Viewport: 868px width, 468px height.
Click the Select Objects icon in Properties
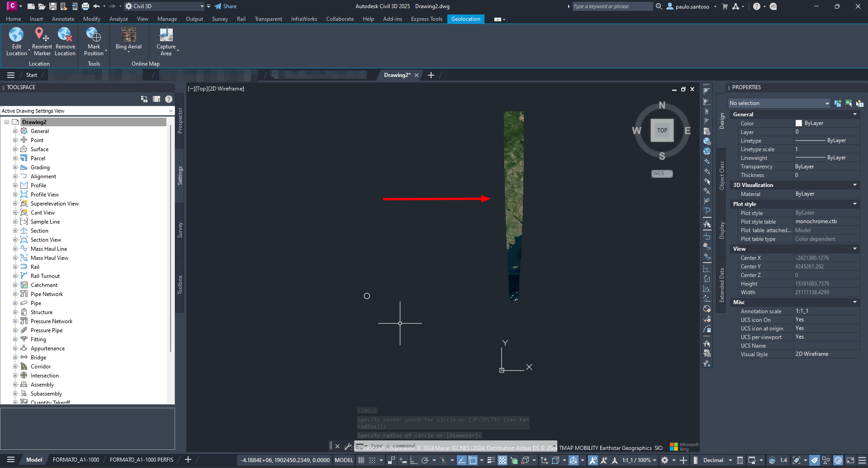[x=849, y=103]
